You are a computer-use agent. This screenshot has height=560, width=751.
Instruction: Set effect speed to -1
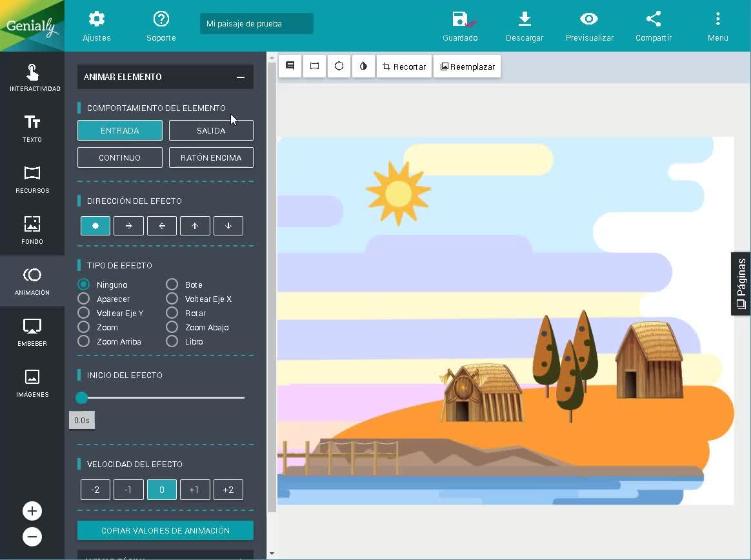[128, 490]
